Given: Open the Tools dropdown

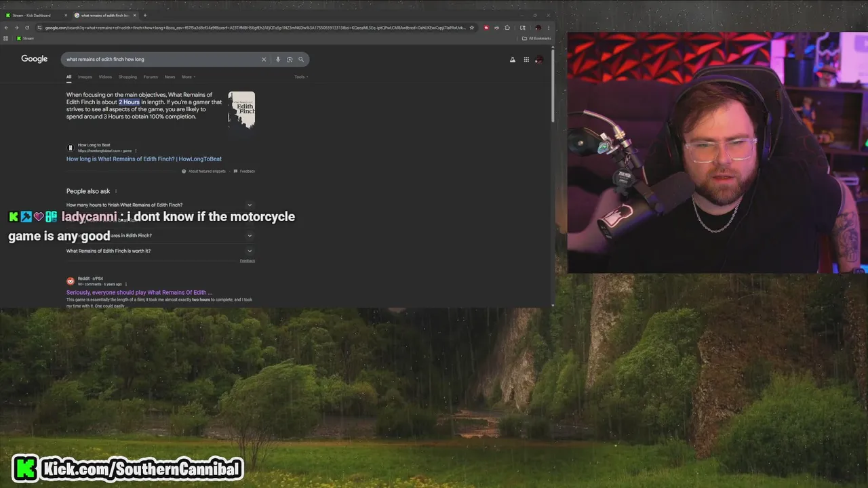Looking at the screenshot, I should point(301,77).
